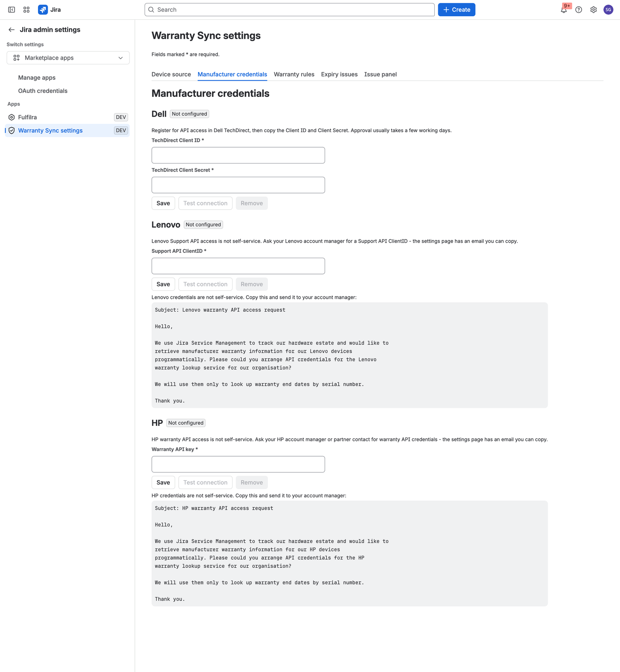Go back using the arrow beside Jira admin settings

click(12, 30)
